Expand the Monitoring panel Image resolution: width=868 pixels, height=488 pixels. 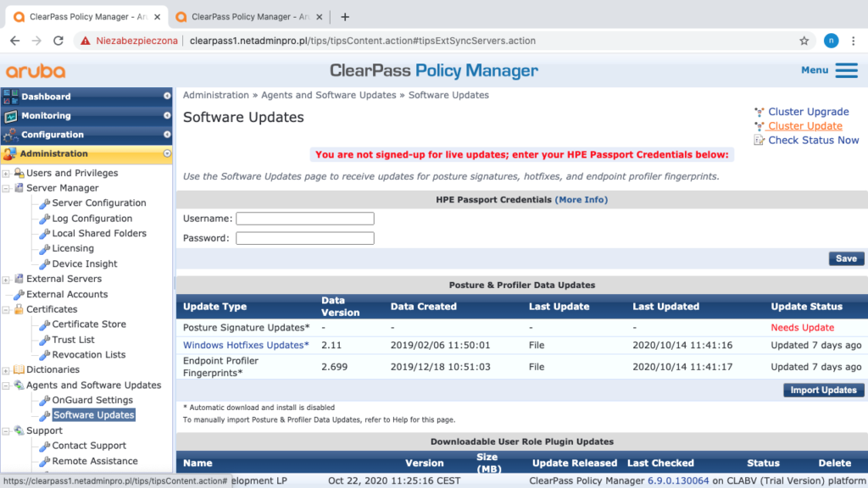[x=167, y=116]
